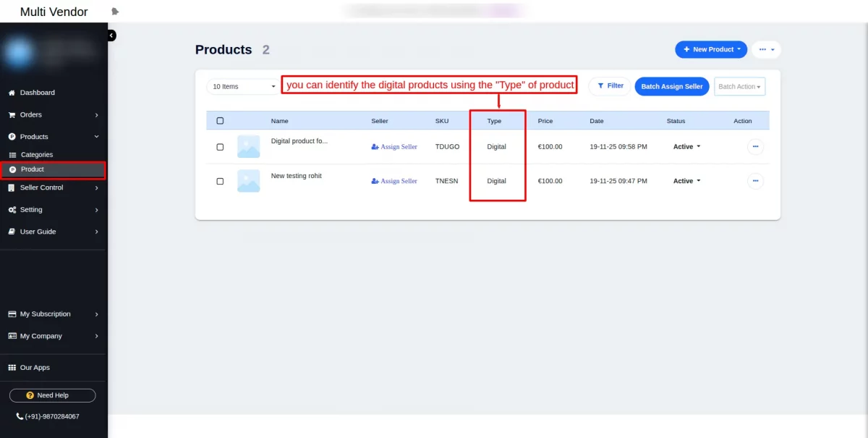868x438 pixels.
Task: Open action menu for Digital product fo... row
Action: pyautogui.click(x=755, y=146)
